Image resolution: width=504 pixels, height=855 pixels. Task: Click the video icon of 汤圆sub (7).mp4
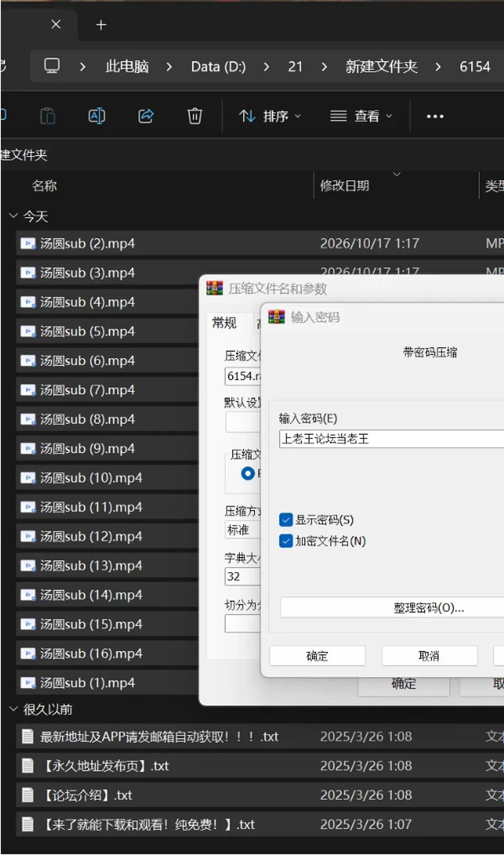click(28, 390)
